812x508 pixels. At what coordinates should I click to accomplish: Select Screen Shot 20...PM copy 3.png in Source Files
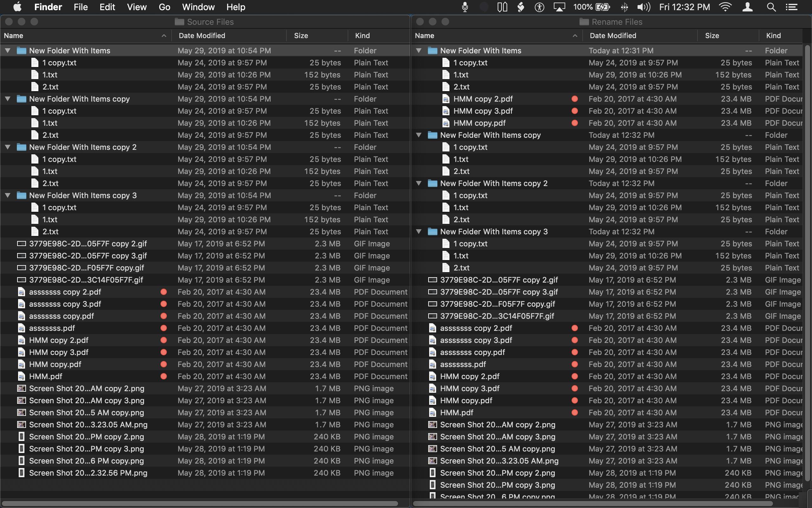click(205, 449)
